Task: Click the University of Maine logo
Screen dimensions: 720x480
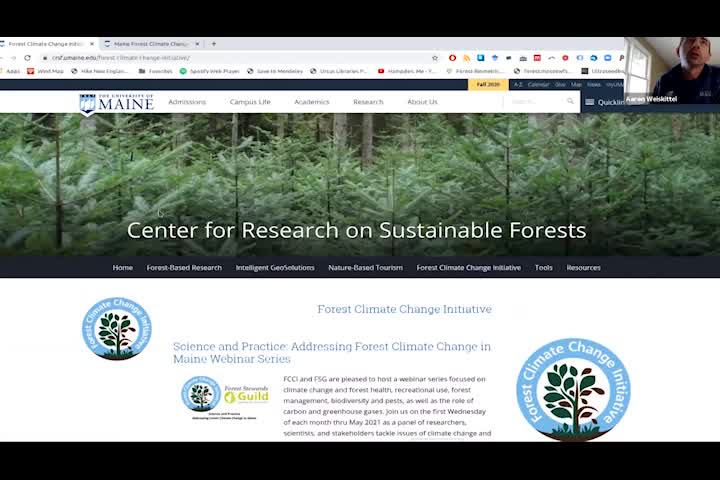Action: (117, 104)
